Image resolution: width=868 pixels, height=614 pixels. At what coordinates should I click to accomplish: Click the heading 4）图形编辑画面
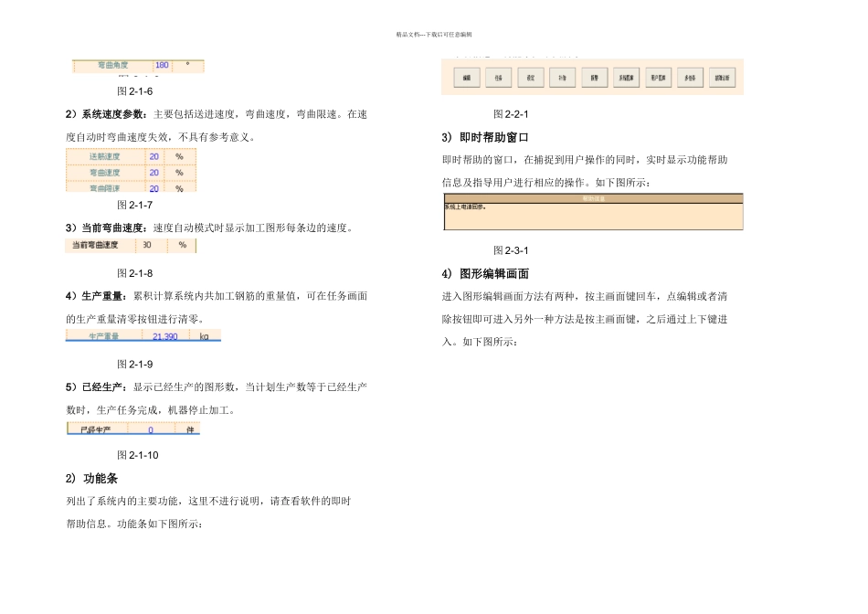[x=485, y=273]
